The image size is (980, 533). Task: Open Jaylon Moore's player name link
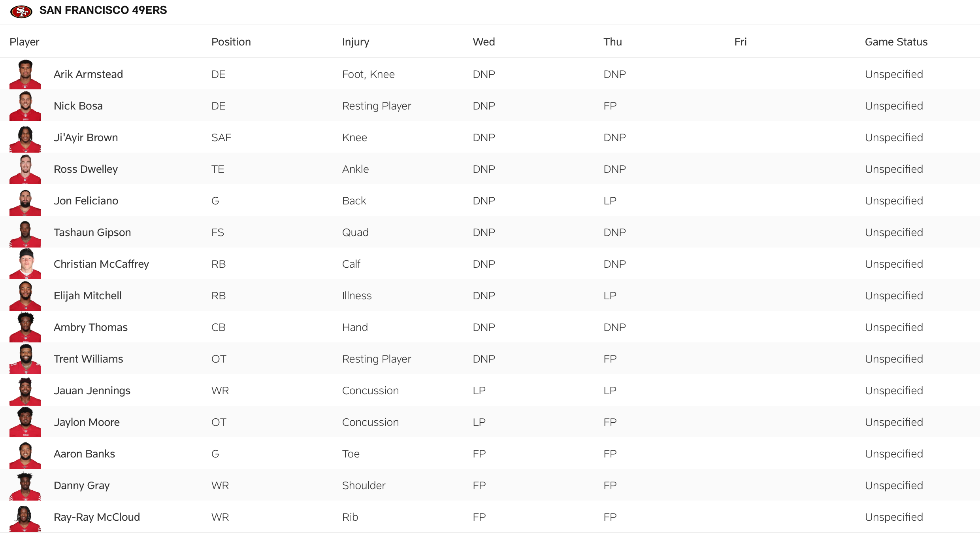(x=87, y=422)
